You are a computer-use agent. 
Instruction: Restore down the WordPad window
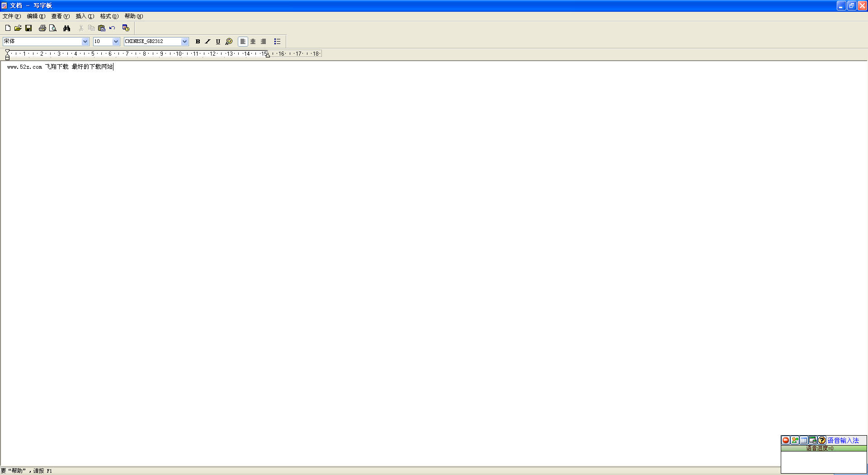pyautogui.click(x=852, y=5)
